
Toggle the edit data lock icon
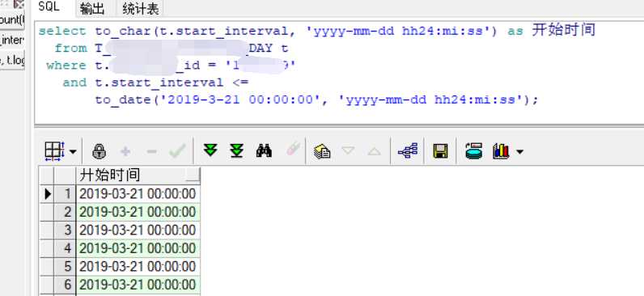pos(99,151)
